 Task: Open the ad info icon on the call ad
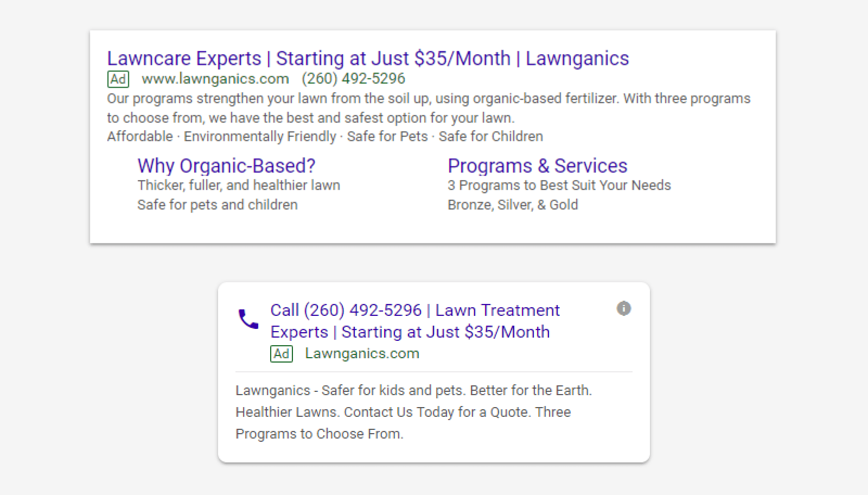[x=624, y=308]
